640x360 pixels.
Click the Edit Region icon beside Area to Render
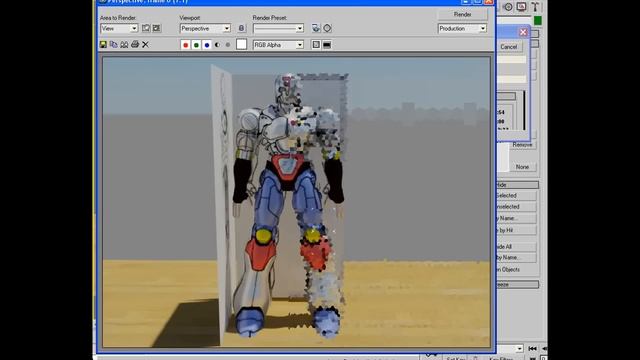[x=146, y=28]
